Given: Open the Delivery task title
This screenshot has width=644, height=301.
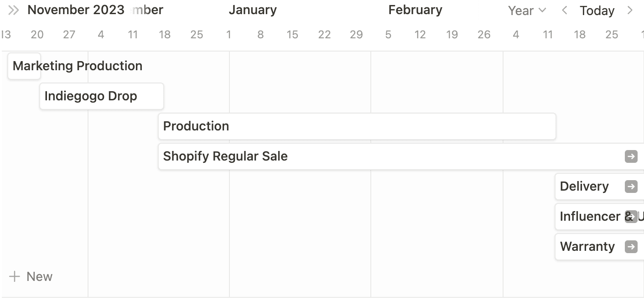Looking at the screenshot, I should 584,187.
